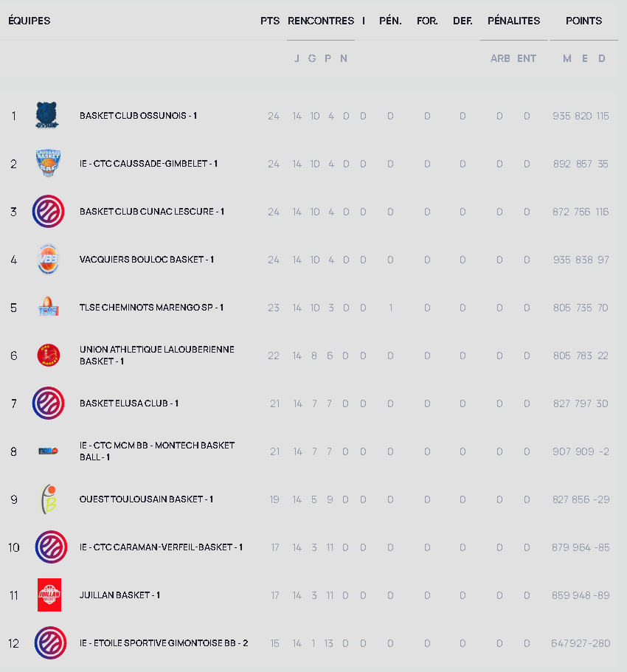627x672 pixels.
Task: Open BASKET CLUB OSSUNOIS - 1 team link
Action: click(x=138, y=116)
